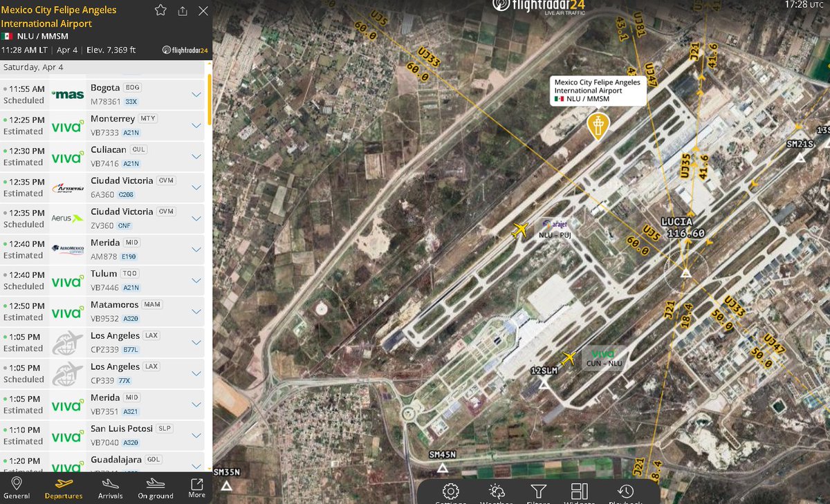Click the SM21S waypoint triangle

click(800, 157)
